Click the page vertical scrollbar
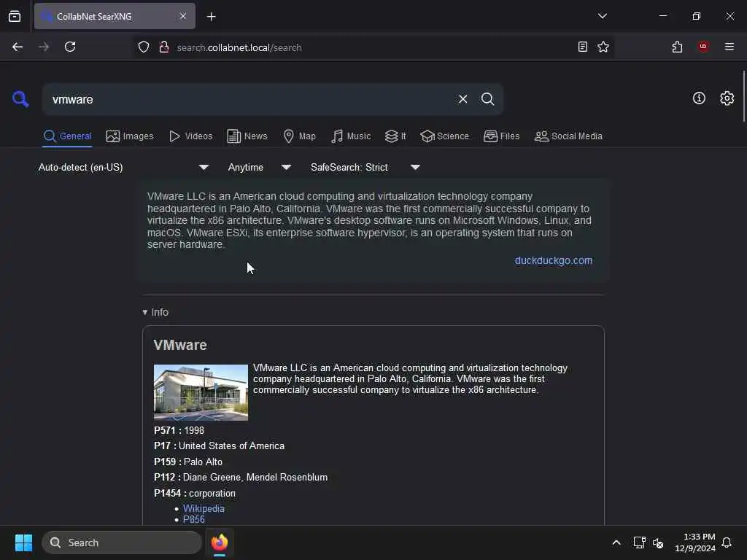This screenshot has width=747, height=560. point(743,97)
